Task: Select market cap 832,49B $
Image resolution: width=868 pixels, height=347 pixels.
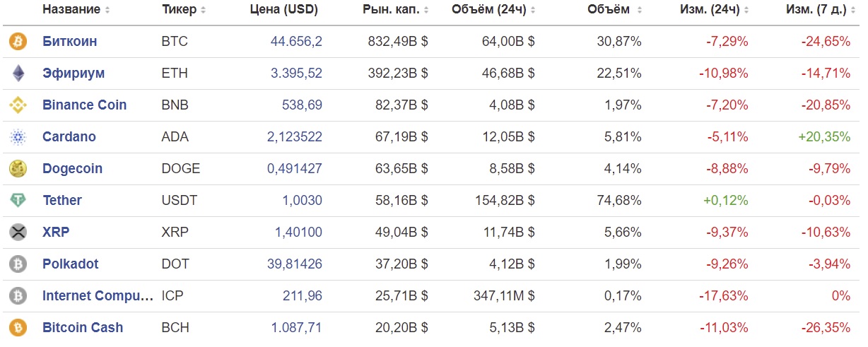Action: pyautogui.click(x=398, y=42)
